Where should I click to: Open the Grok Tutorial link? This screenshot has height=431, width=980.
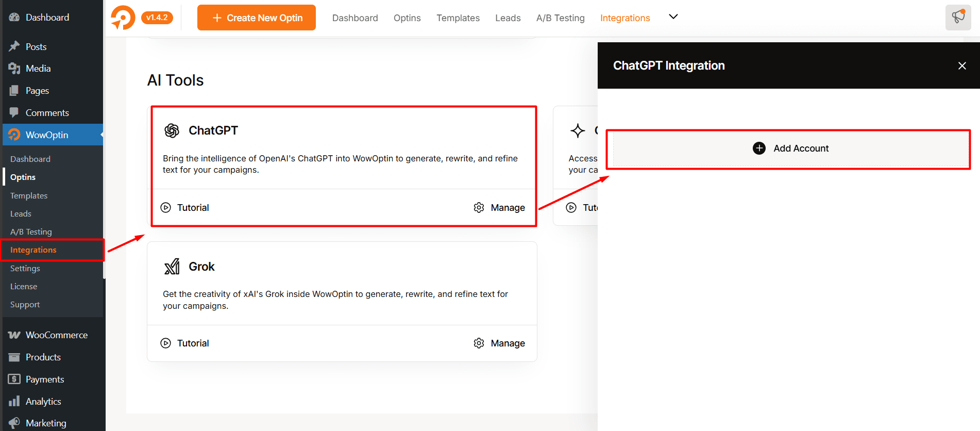coord(184,343)
